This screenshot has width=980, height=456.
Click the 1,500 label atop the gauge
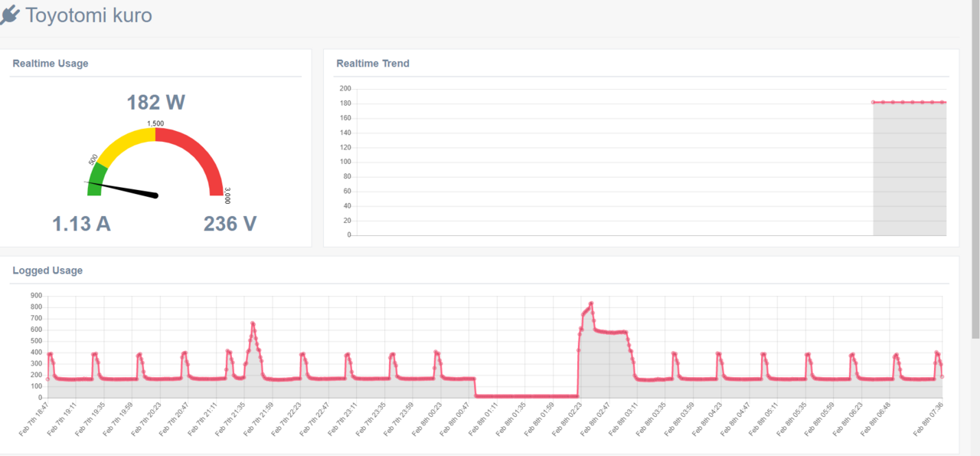click(155, 123)
